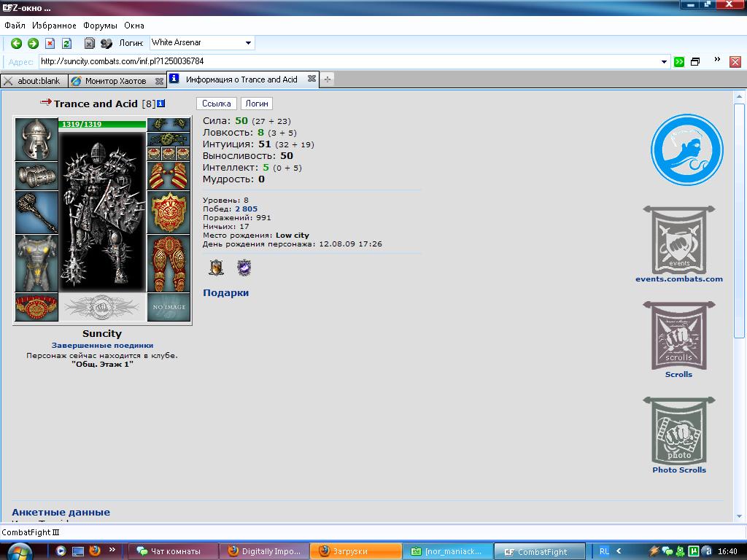Image resolution: width=747 pixels, height=560 pixels.
Task: Expand the address bar history dropdown arrow
Action: [664, 62]
